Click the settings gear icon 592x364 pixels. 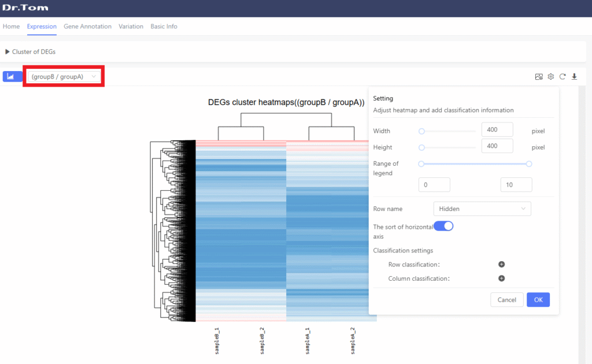tap(551, 77)
